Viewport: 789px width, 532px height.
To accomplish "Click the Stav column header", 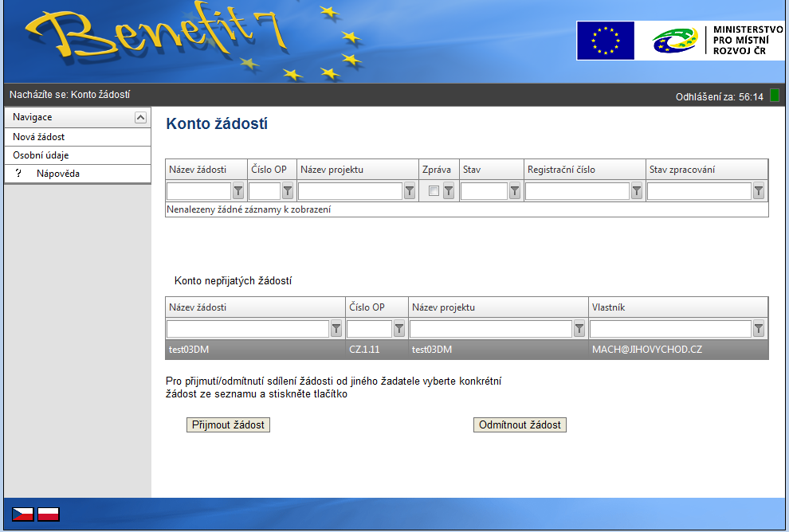I will 492,170.
